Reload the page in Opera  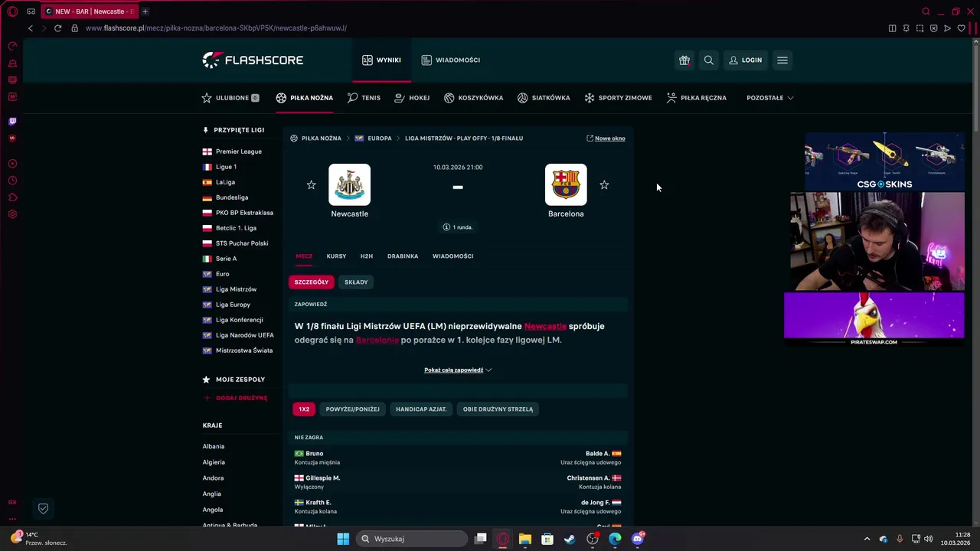pyautogui.click(x=57, y=28)
